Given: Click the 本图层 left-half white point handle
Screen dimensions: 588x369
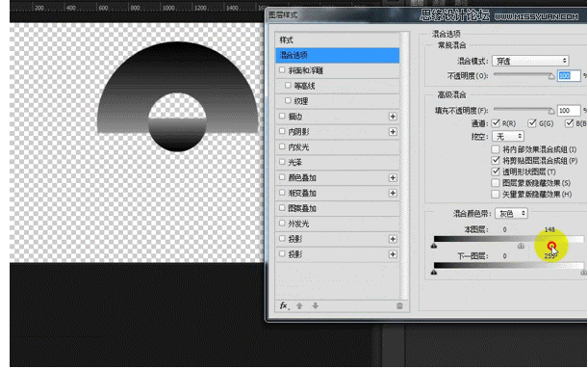Looking at the screenshot, I should (x=521, y=246).
